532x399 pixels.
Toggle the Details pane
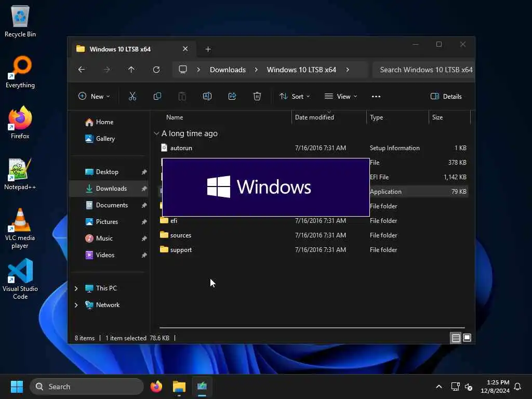click(x=446, y=96)
